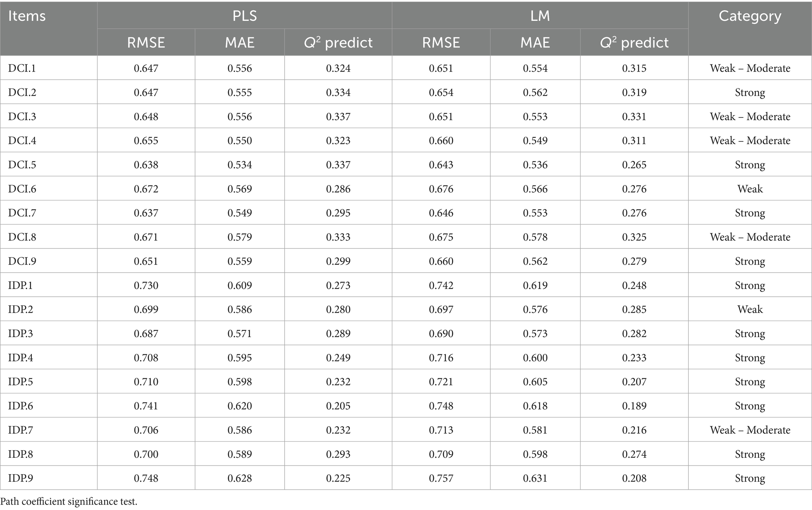Click the Strong category cell for DCI.2
Screen dimensions: 812x510
750,93
